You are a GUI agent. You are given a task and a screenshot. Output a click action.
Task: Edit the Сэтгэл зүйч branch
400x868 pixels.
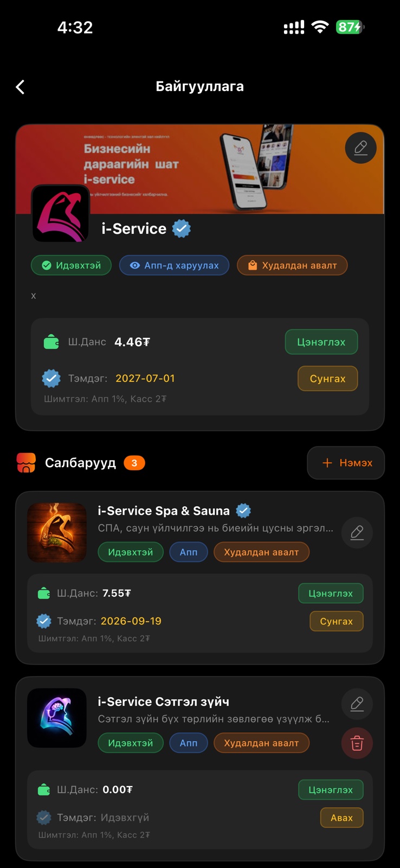(x=357, y=704)
